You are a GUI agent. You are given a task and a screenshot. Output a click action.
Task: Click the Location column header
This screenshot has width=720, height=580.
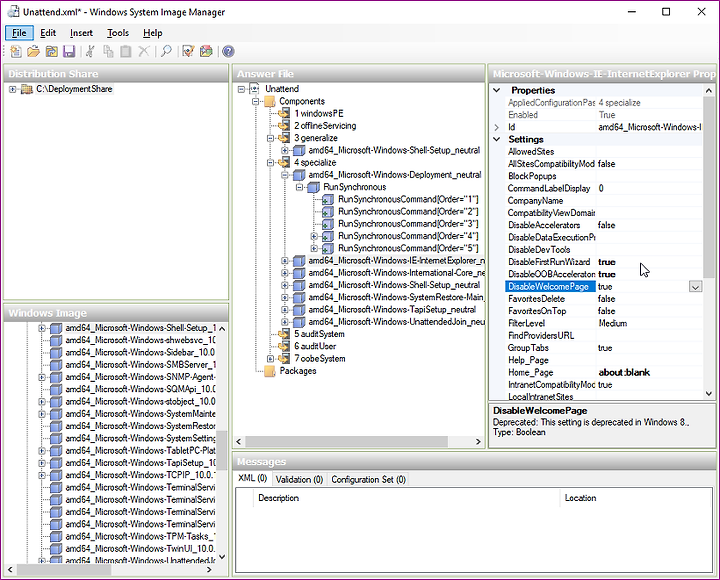pos(580,498)
